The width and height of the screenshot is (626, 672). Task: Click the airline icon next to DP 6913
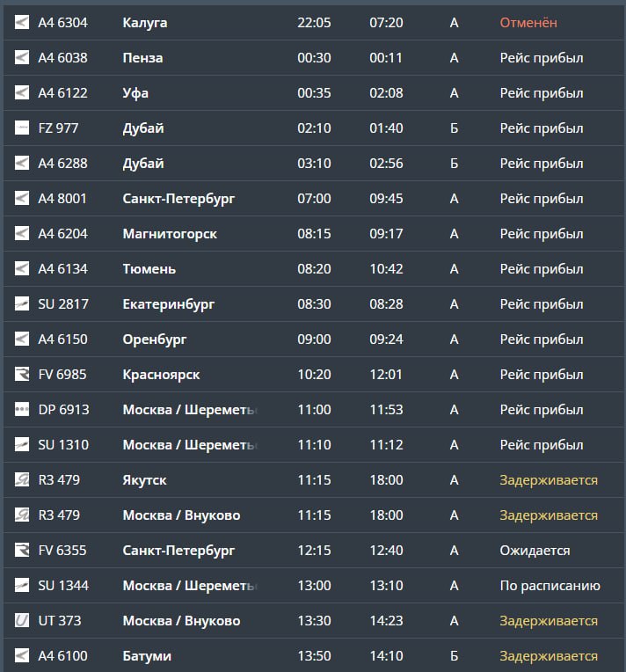pyautogui.click(x=22, y=410)
